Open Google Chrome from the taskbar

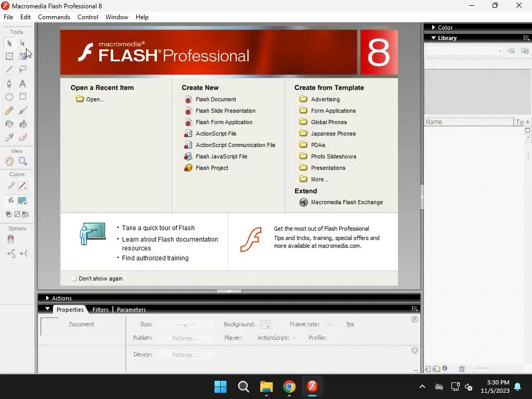tap(289, 387)
